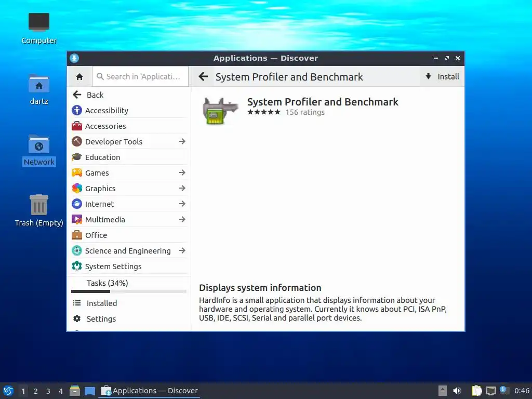Expand the Graphics subcategories arrow

(182, 188)
